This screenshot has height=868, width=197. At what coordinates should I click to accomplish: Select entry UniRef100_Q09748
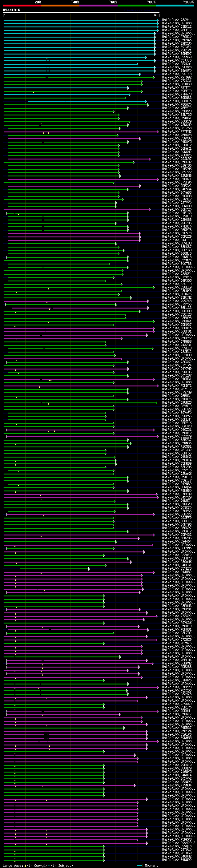177,301
